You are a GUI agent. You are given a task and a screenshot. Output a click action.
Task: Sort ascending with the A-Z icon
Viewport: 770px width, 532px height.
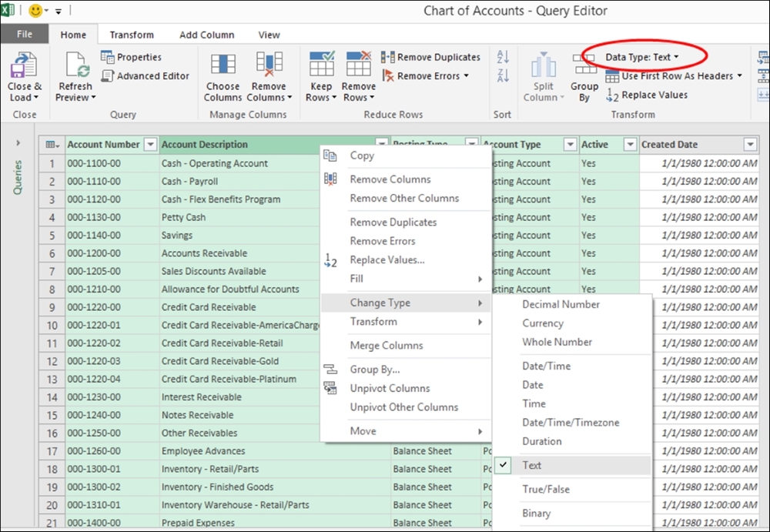pyautogui.click(x=503, y=57)
